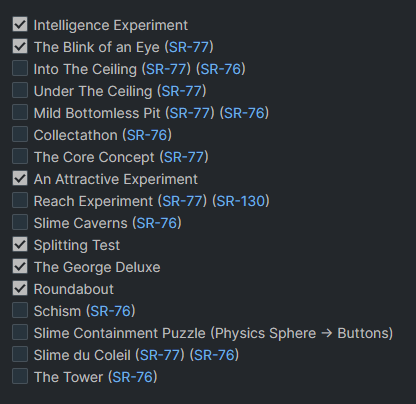Click SR-76 link beside Slime Caverns

point(157,223)
